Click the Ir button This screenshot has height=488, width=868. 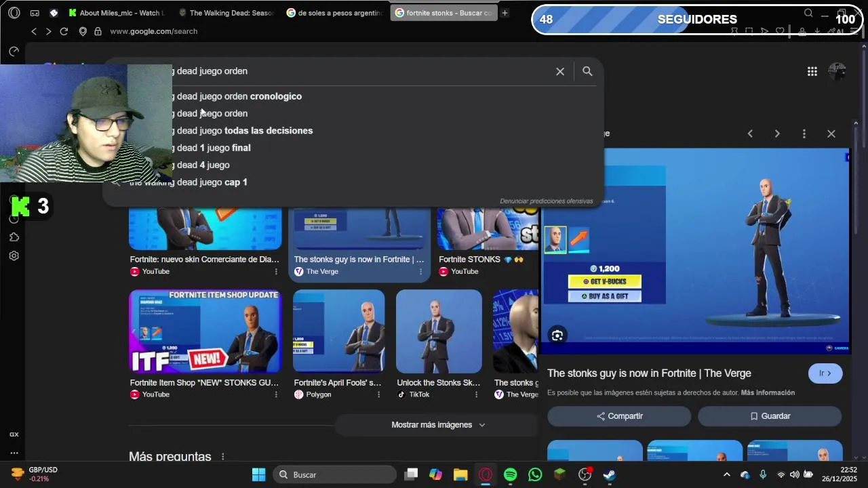pyautogui.click(x=825, y=373)
